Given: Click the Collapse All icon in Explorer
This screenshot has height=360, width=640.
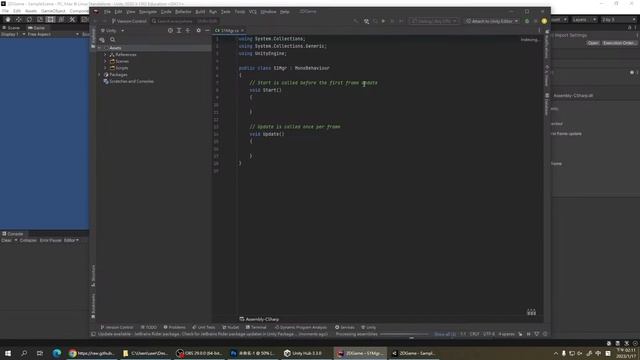Looking at the screenshot, I should pos(188,31).
